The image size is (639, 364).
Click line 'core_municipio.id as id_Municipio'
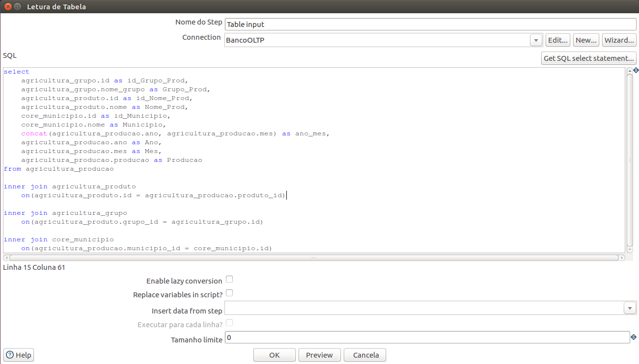tap(96, 116)
